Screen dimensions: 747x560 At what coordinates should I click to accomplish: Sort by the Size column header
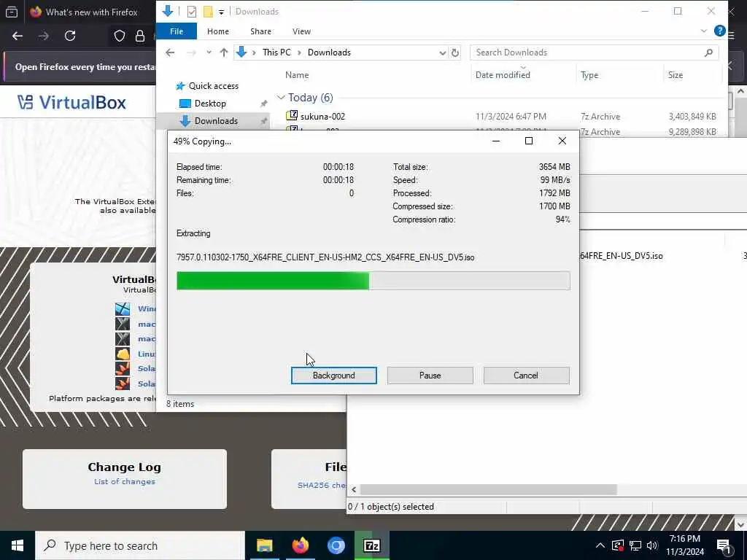click(675, 75)
